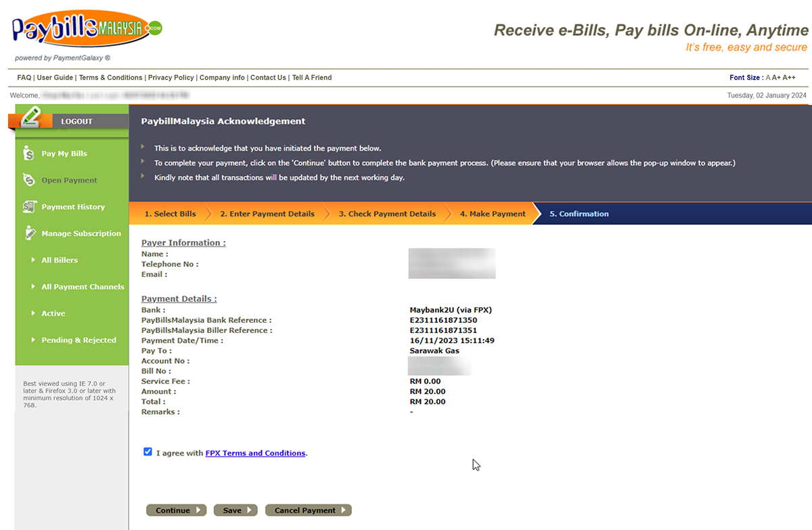Select step 5 Confirmation
The height and width of the screenshot is (530, 812).
click(x=579, y=214)
